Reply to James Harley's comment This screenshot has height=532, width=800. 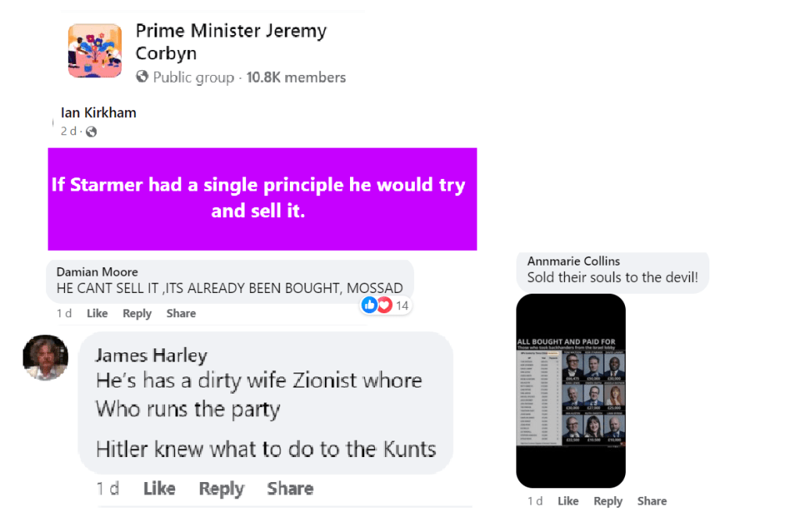(221, 489)
